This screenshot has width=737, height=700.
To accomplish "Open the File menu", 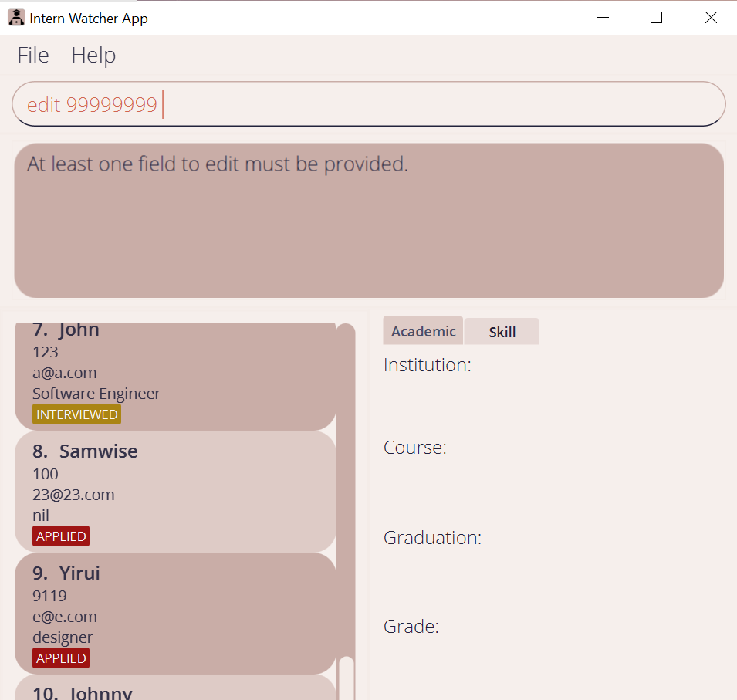I will click(x=33, y=55).
